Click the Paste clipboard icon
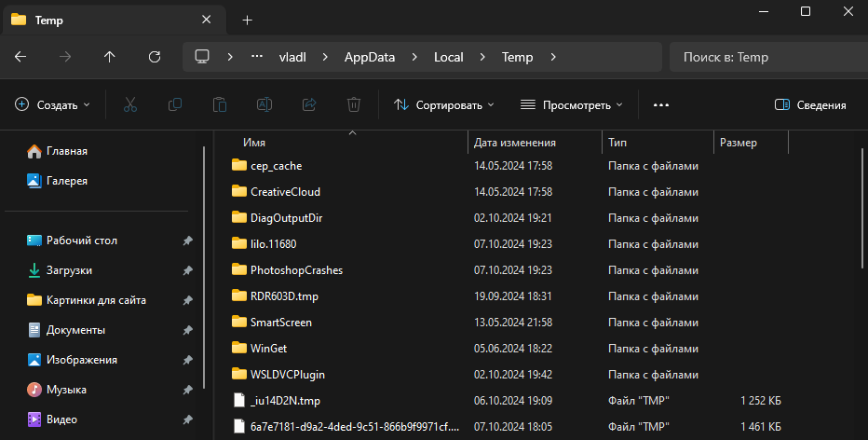The image size is (868, 440). tap(220, 104)
